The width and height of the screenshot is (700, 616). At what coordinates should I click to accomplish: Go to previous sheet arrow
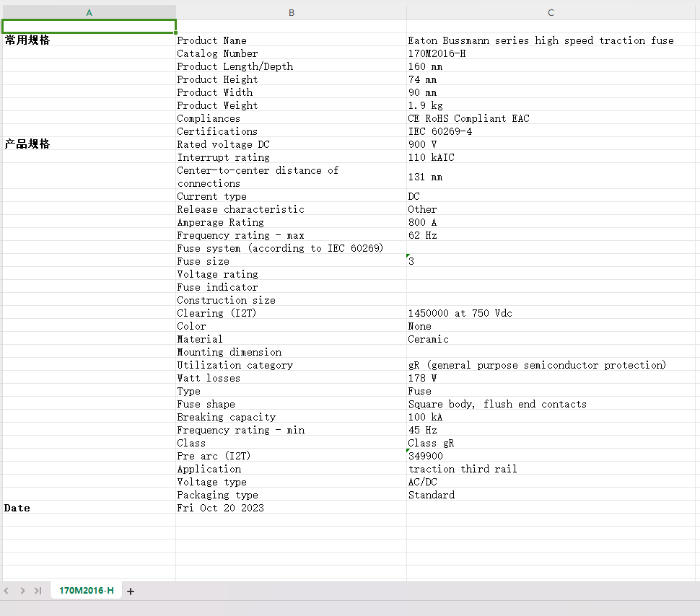click(6, 591)
